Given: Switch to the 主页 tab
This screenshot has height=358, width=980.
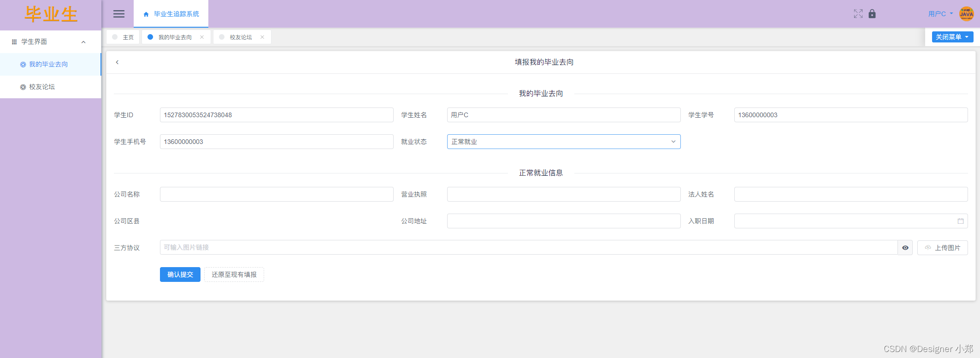Looking at the screenshot, I should pyautogui.click(x=123, y=37).
